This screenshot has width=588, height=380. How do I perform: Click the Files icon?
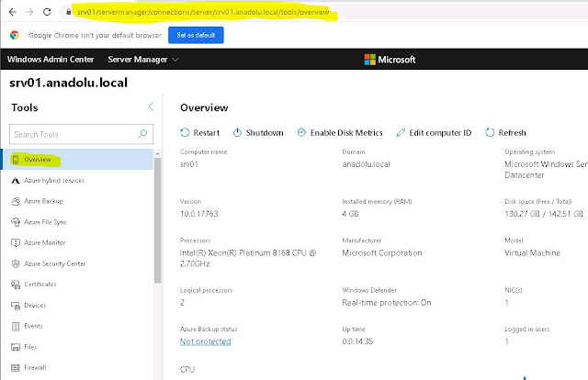(16, 347)
